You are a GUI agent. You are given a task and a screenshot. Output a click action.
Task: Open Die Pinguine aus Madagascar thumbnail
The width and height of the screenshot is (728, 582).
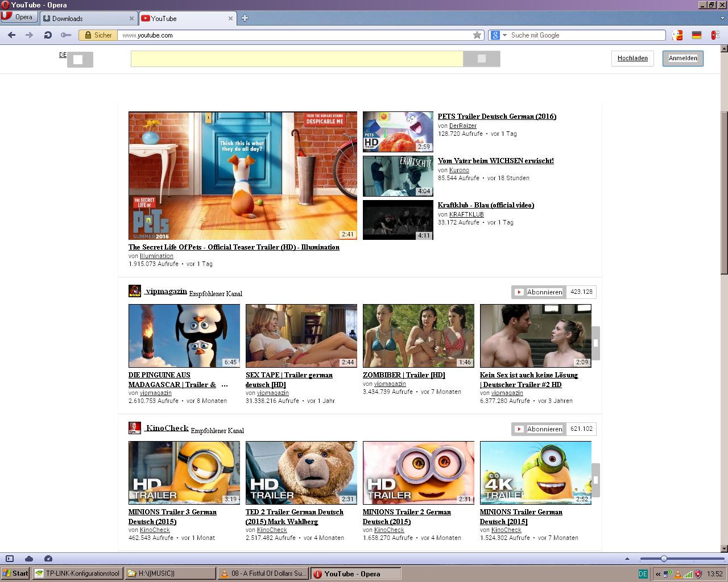point(184,336)
